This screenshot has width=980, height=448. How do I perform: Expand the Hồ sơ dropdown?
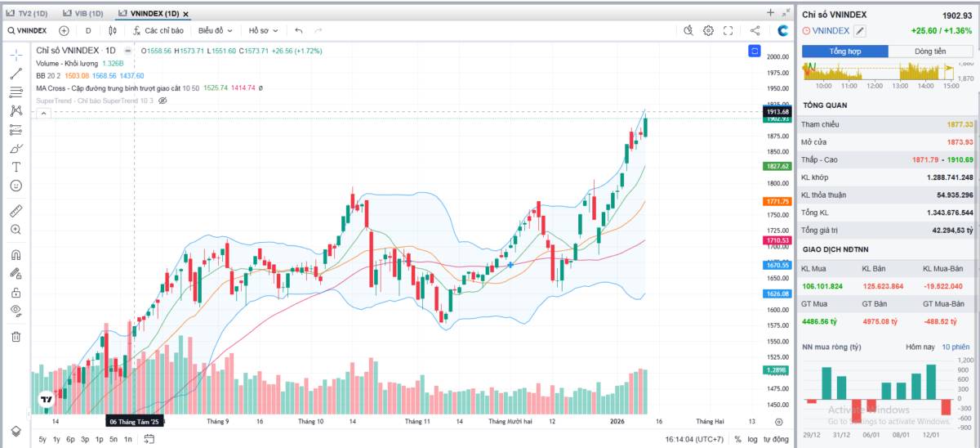click(264, 30)
